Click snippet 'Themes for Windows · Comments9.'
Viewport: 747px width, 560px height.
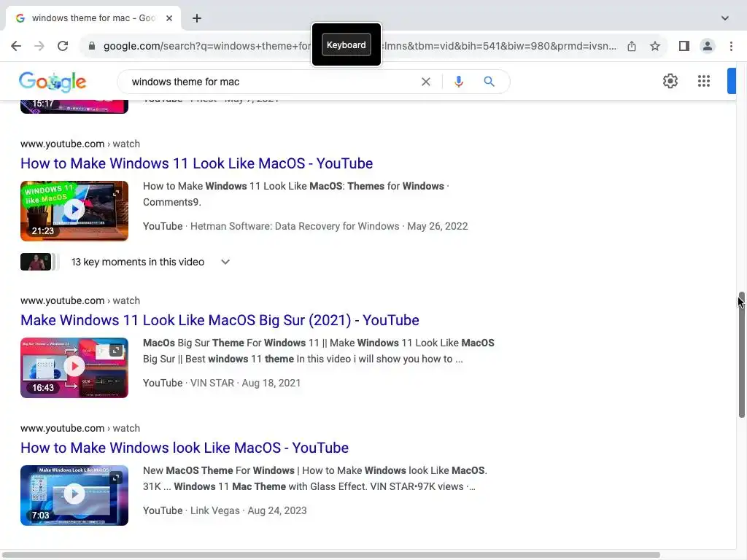296,194
